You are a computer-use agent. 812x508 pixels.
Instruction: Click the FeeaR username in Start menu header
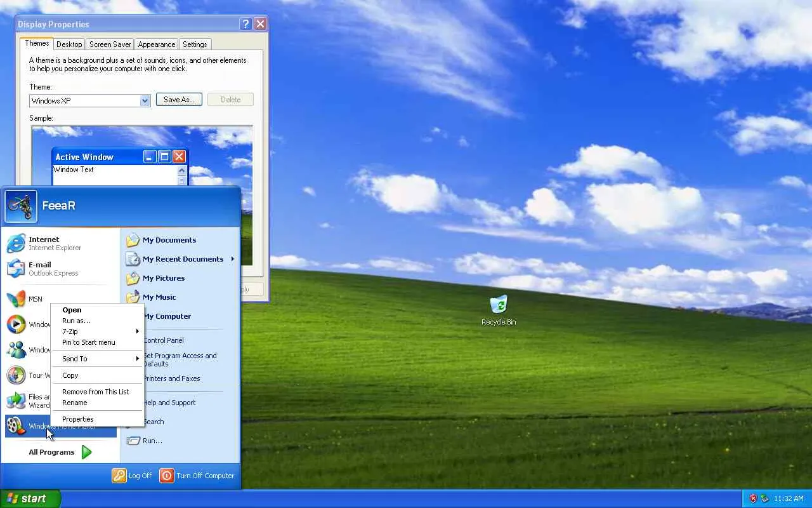pyautogui.click(x=58, y=206)
